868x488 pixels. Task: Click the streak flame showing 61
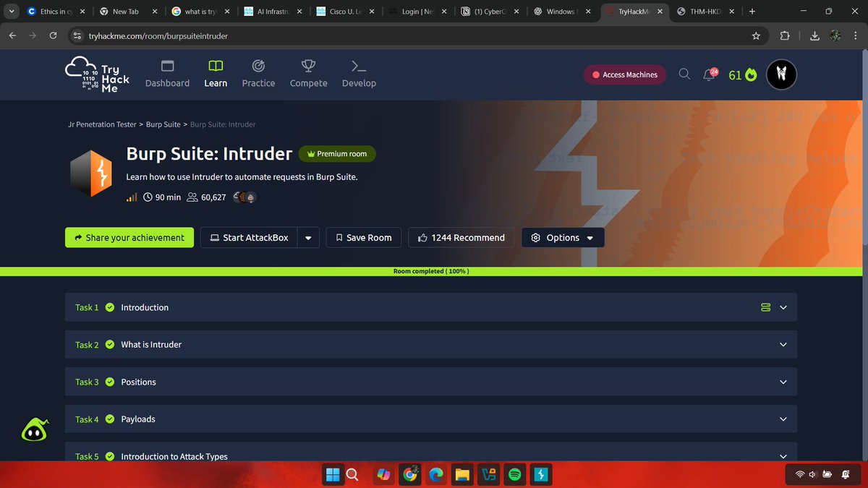point(742,74)
